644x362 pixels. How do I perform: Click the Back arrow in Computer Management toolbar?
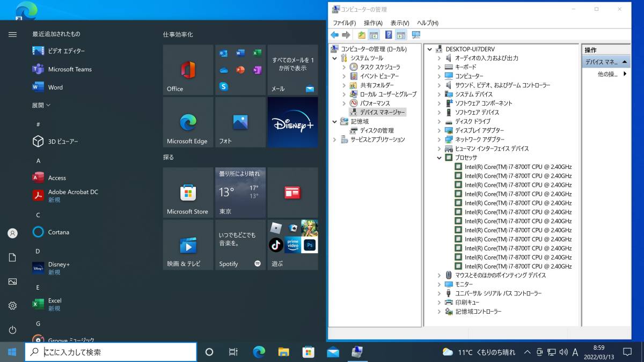click(x=334, y=35)
